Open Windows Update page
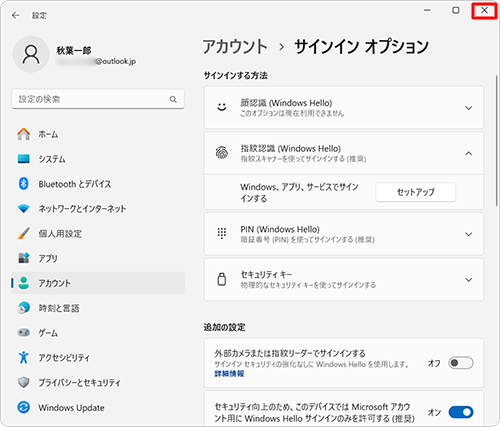 (x=98, y=407)
